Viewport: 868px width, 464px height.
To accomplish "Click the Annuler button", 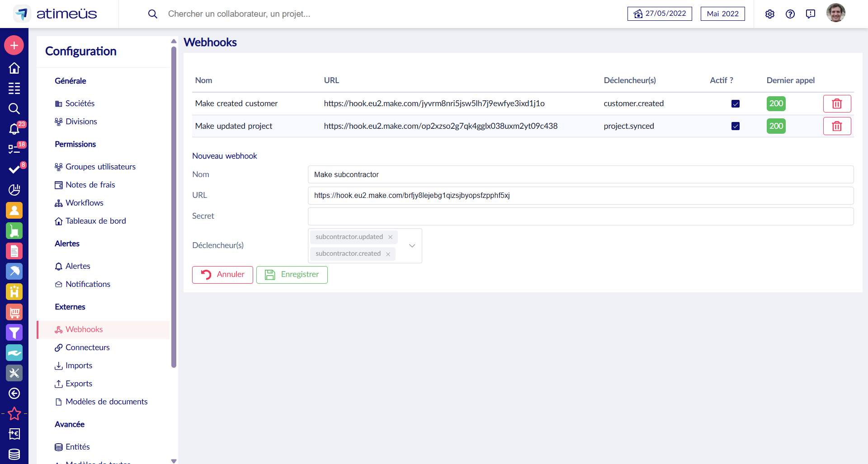I will point(222,275).
